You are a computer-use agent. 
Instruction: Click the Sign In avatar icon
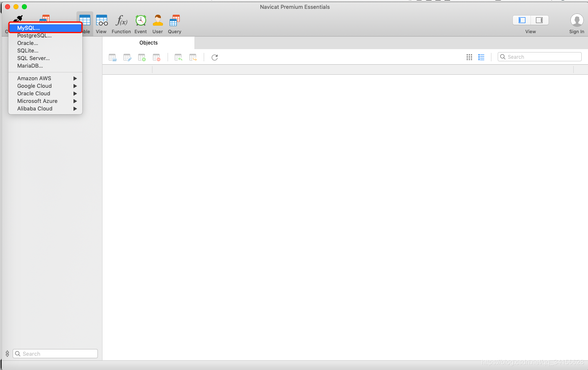[577, 20]
